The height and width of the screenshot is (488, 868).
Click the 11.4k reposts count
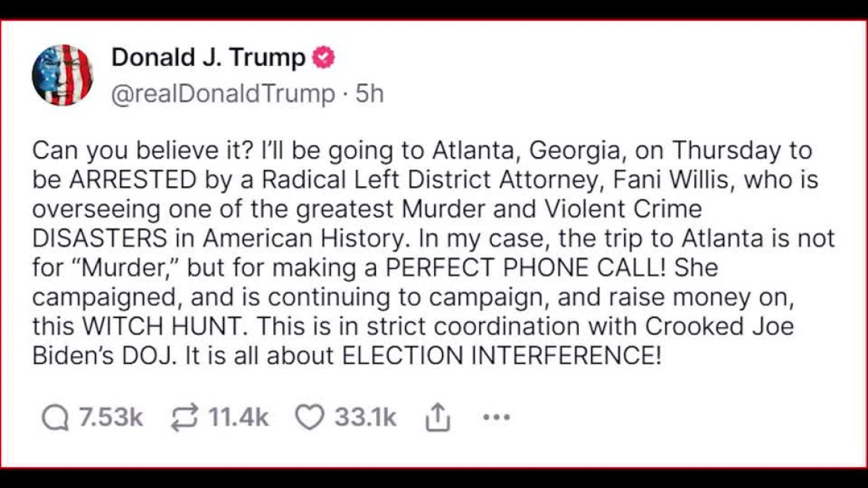pos(239,417)
